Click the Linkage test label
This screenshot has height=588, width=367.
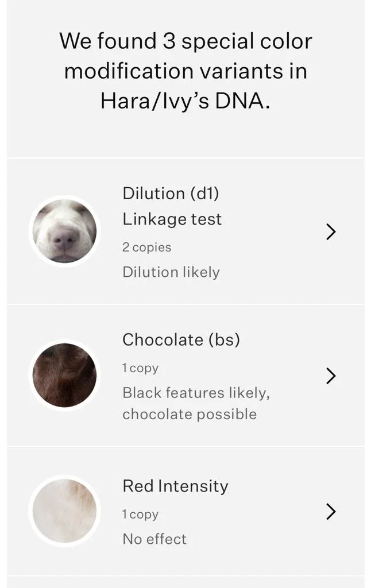[172, 219]
